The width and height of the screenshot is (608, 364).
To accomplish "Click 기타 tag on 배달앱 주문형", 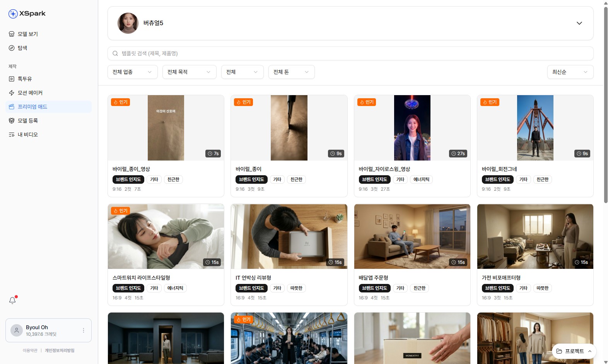I will point(400,288).
